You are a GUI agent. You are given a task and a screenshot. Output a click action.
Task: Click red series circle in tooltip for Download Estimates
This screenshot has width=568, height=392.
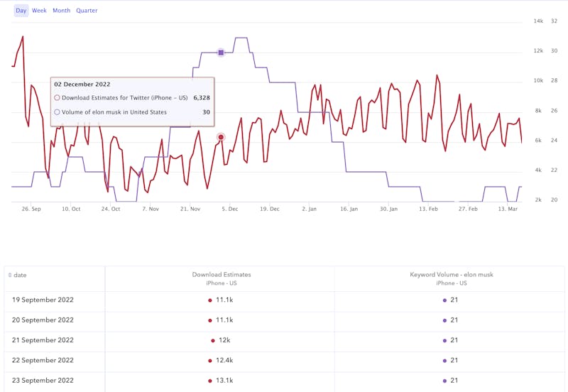[x=57, y=98]
